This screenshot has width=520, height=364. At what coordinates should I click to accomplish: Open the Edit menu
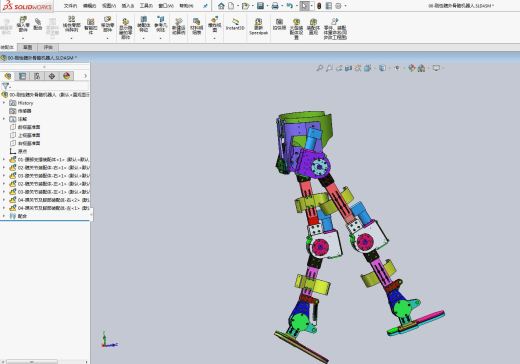89,6
